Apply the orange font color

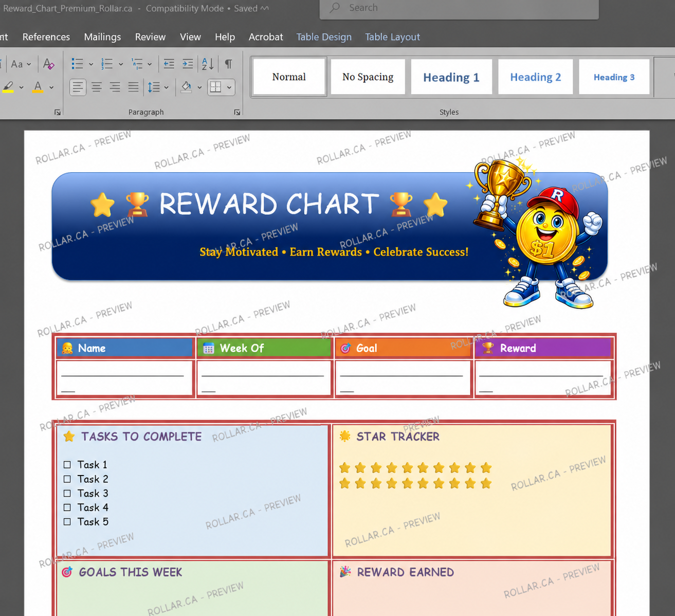coord(38,87)
